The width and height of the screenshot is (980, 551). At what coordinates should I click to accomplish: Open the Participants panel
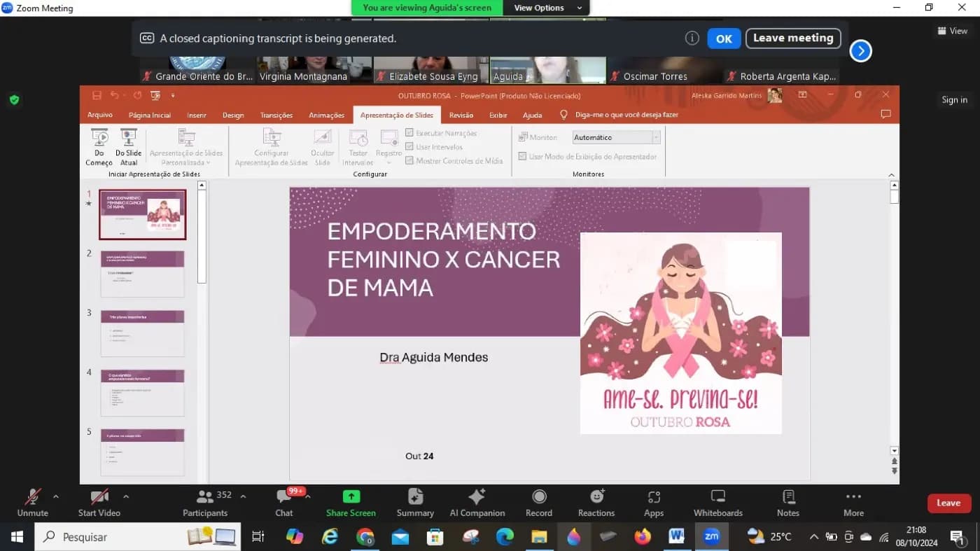click(x=205, y=503)
